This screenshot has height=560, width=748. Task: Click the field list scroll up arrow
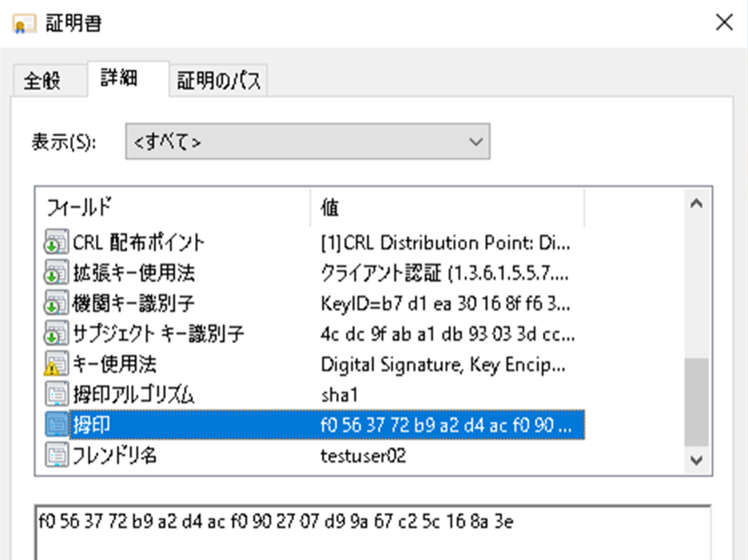[x=696, y=204]
